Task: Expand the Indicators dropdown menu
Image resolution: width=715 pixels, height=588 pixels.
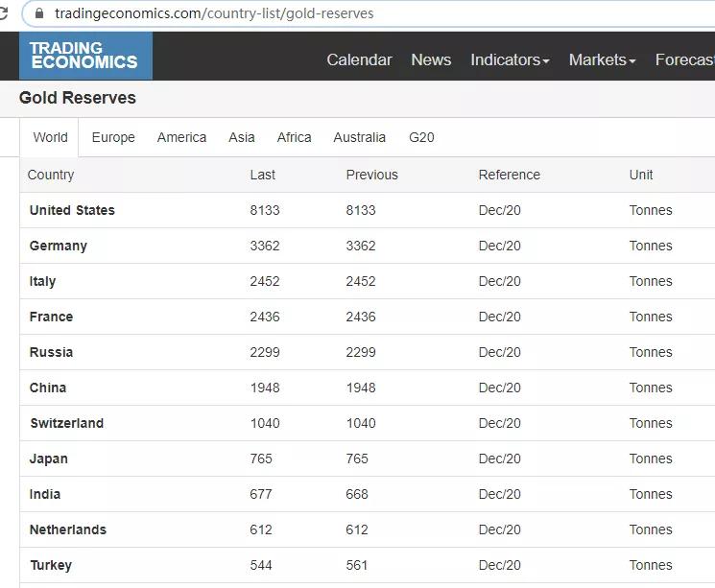Action: (x=510, y=59)
